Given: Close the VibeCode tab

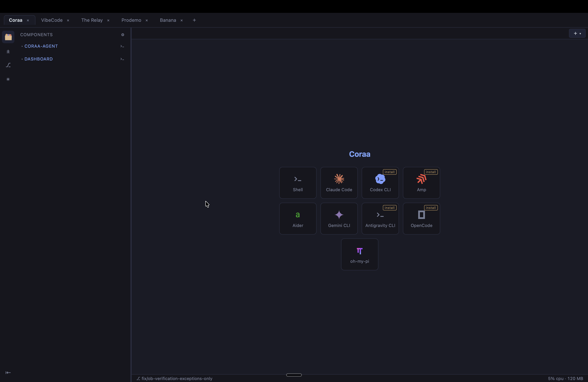Looking at the screenshot, I should (x=68, y=20).
